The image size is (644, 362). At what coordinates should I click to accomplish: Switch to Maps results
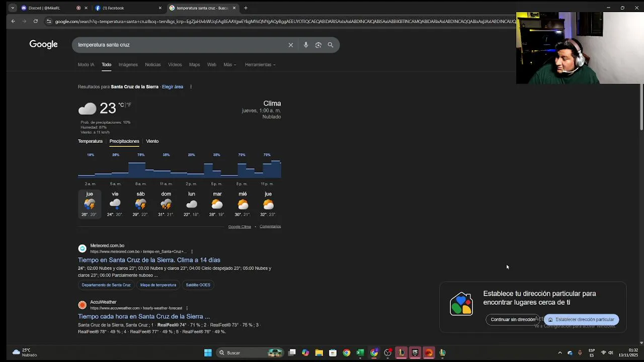[x=194, y=64]
